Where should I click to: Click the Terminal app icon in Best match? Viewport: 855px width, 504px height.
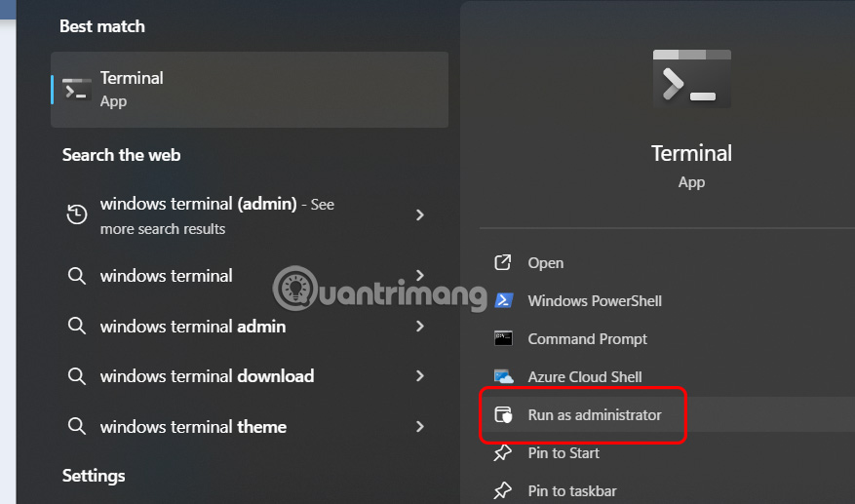pos(77,89)
